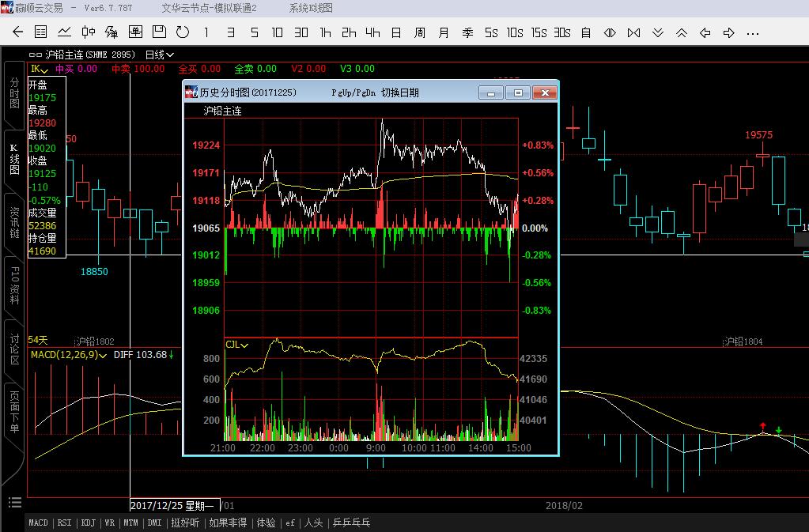Select the KDJ indicator at the bottom
The image size is (809, 532).
click(88, 523)
